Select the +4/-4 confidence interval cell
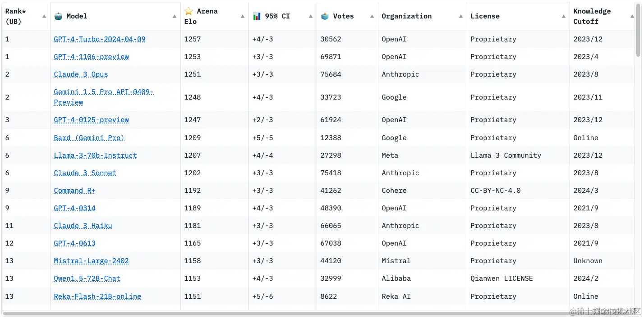The image size is (644, 319). click(263, 155)
